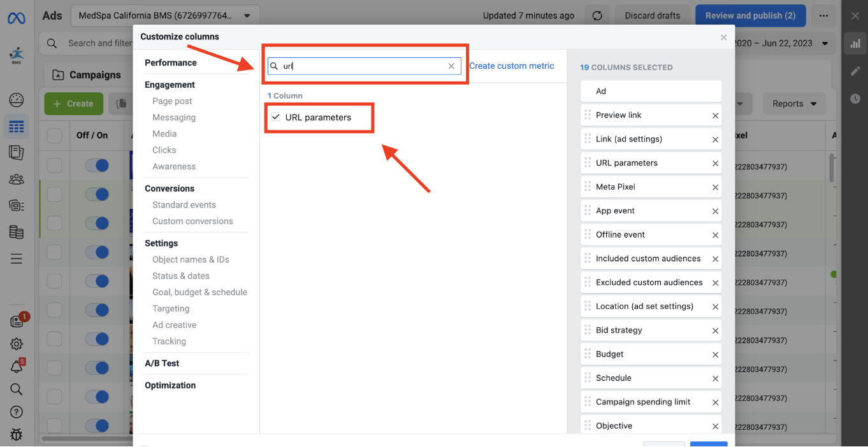This screenshot has height=447, width=868.
Task: Remove the Bid strategy column
Action: tap(715, 330)
